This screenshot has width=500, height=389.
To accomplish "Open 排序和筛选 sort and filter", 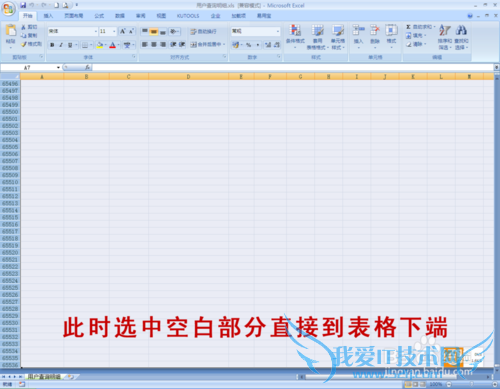I will point(445,37).
